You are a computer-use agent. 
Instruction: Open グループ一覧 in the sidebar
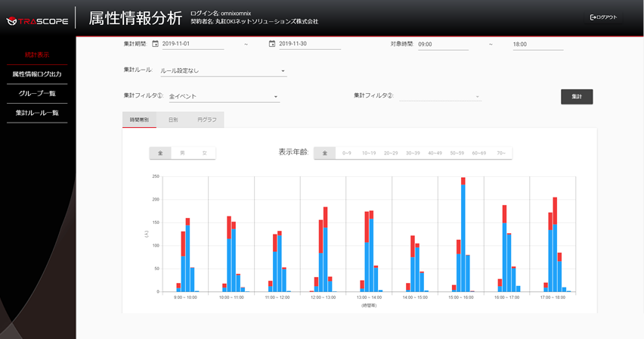[x=37, y=93]
